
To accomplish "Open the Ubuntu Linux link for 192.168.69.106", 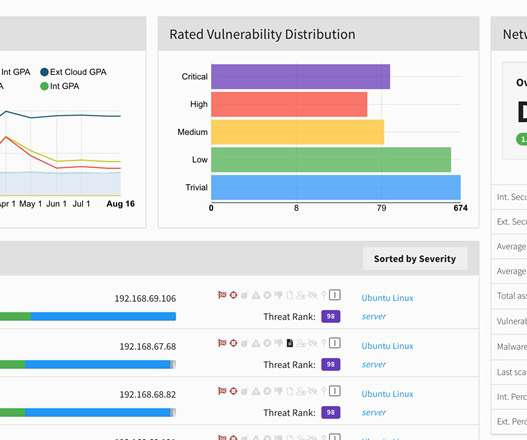I will [387, 298].
